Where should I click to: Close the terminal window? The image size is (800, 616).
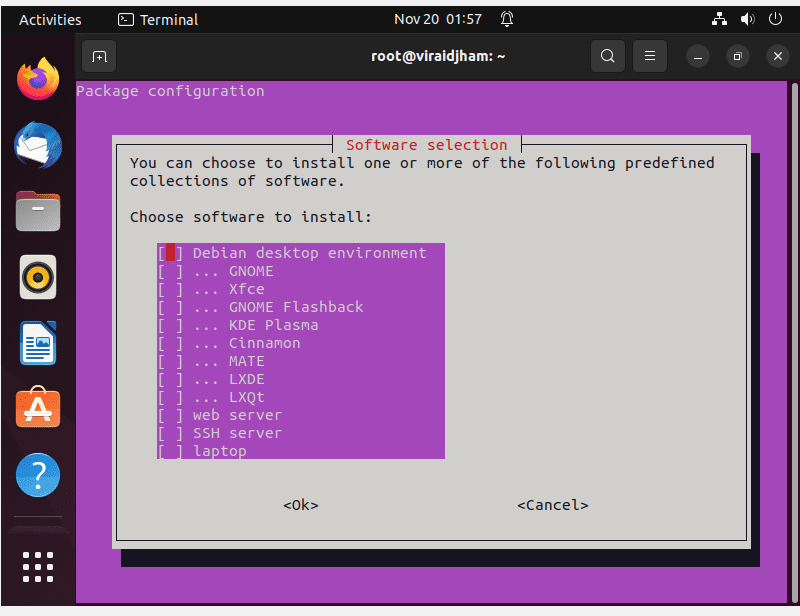[x=778, y=56]
